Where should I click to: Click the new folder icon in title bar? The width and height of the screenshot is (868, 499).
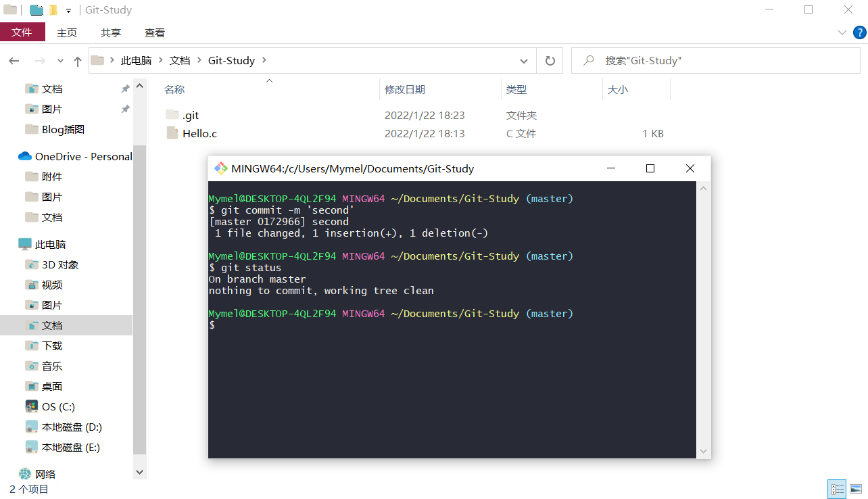tap(54, 10)
